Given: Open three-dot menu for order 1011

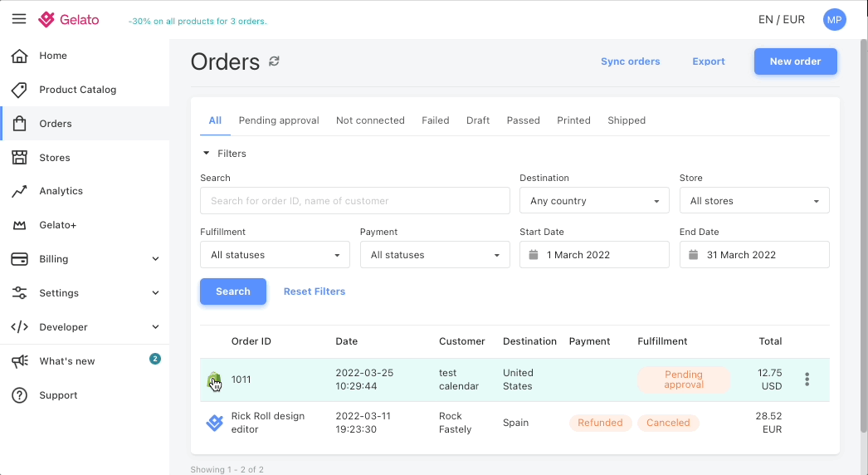Looking at the screenshot, I should coord(807,380).
